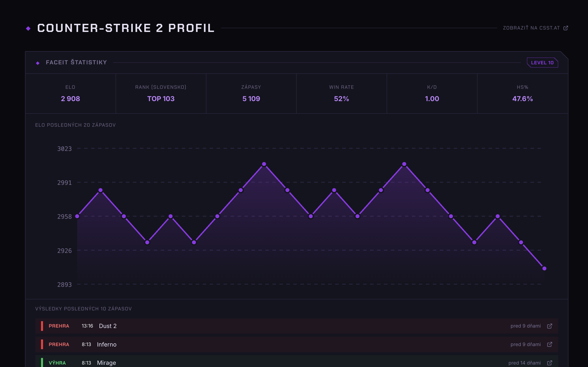588x367 pixels.
Task: Click the red PREHRA indicator bar on Dust 2
Action: click(x=43, y=326)
